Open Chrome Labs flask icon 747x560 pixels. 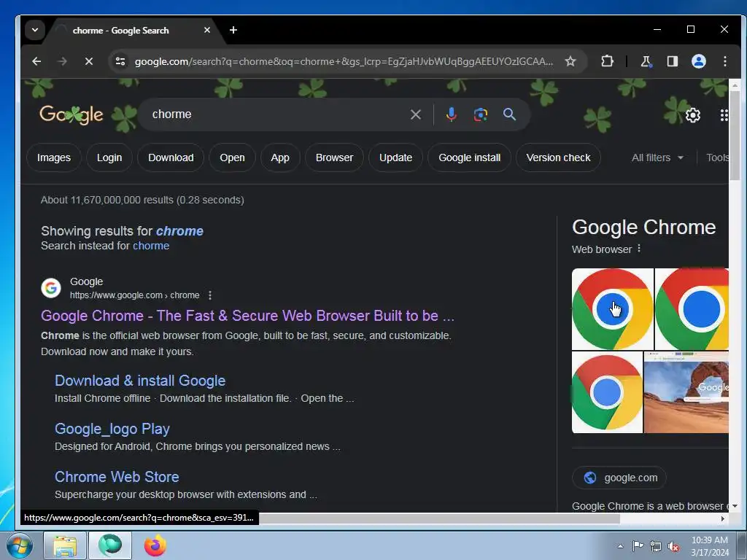tap(646, 61)
